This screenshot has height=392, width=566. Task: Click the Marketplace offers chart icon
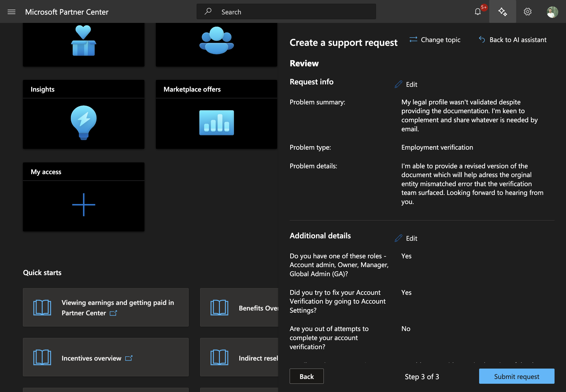(217, 123)
